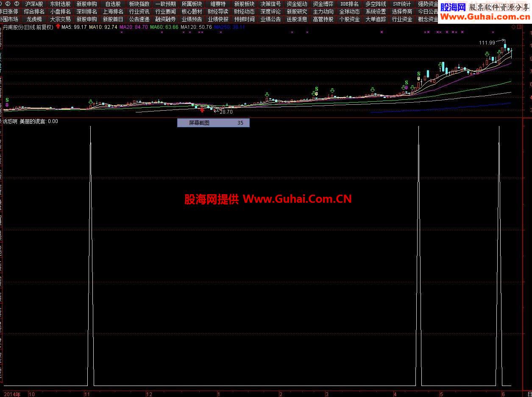Viewport: 532px width, 397px height.
Task: Open 预披时间 button
Action: point(245,19)
